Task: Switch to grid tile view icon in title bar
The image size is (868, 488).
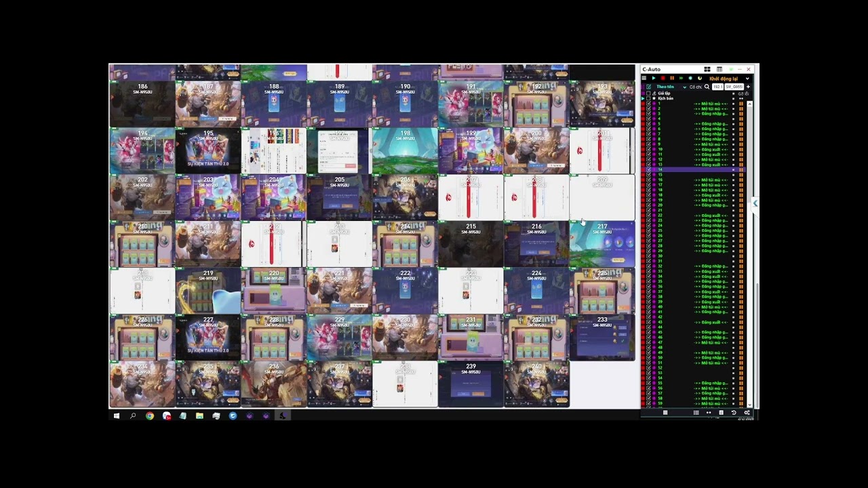Action: point(707,69)
